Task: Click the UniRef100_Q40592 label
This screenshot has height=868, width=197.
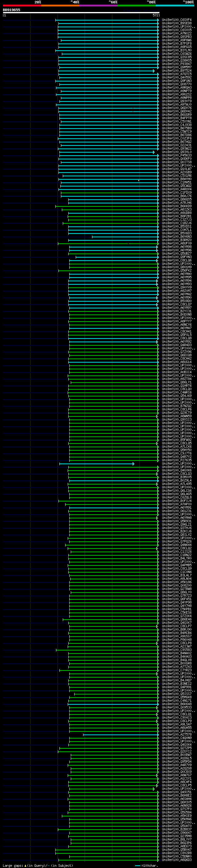Action: coord(177,78)
